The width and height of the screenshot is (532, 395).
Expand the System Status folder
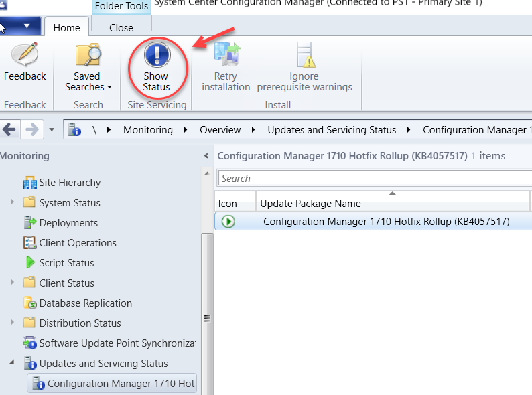pos(12,202)
